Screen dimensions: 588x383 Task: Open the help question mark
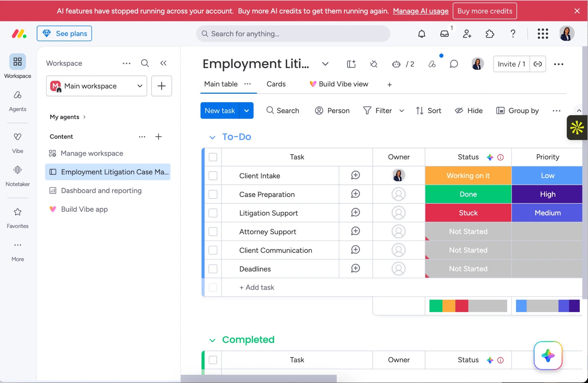point(513,34)
